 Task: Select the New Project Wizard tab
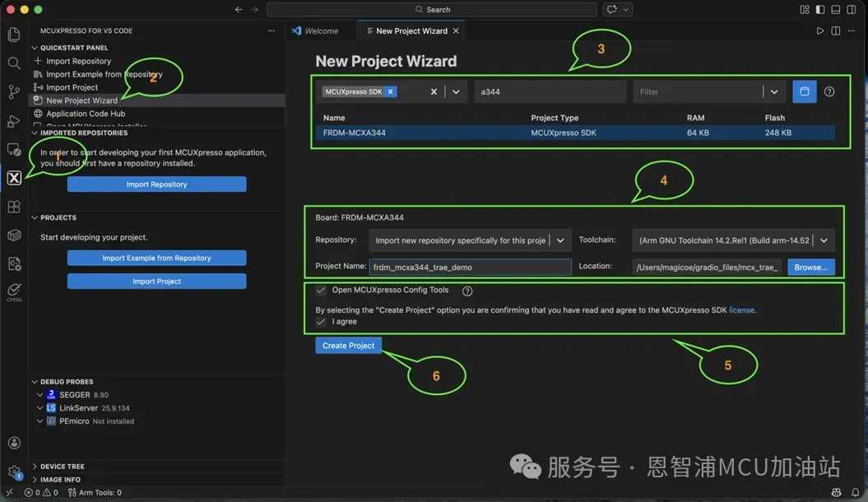pyautogui.click(x=411, y=31)
